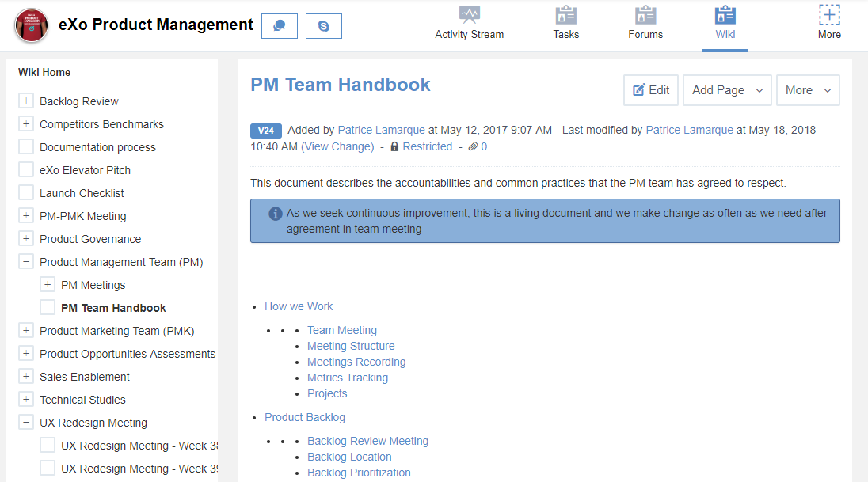Open the Backlog Review wiki page

pyautogui.click(x=79, y=101)
